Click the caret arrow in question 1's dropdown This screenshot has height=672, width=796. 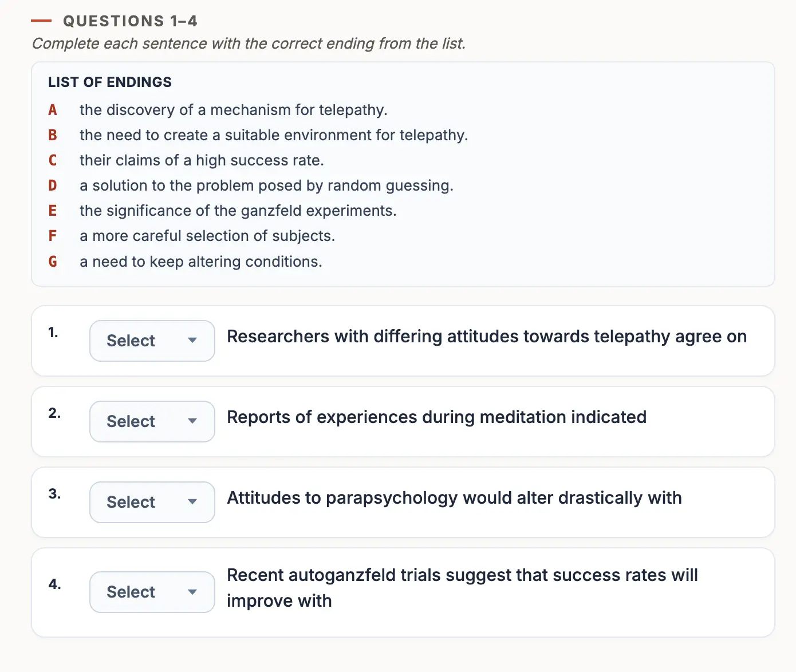[x=192, y=341]
